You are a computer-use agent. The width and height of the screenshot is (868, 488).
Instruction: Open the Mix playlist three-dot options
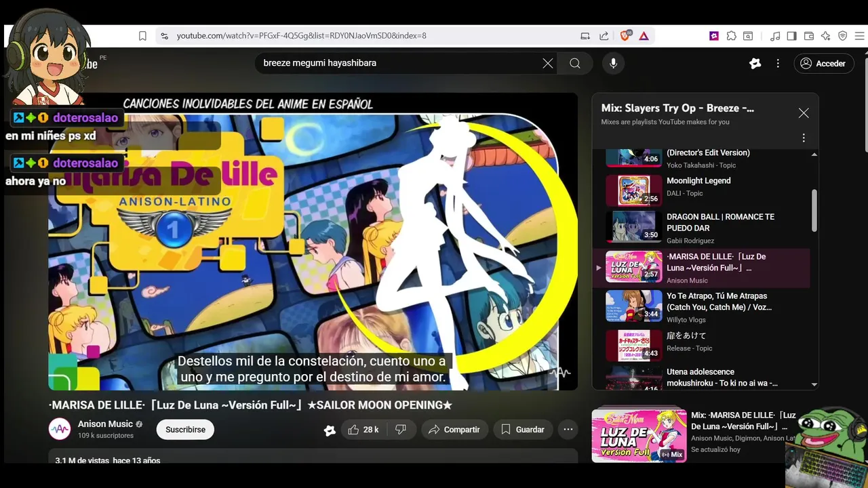804,138
